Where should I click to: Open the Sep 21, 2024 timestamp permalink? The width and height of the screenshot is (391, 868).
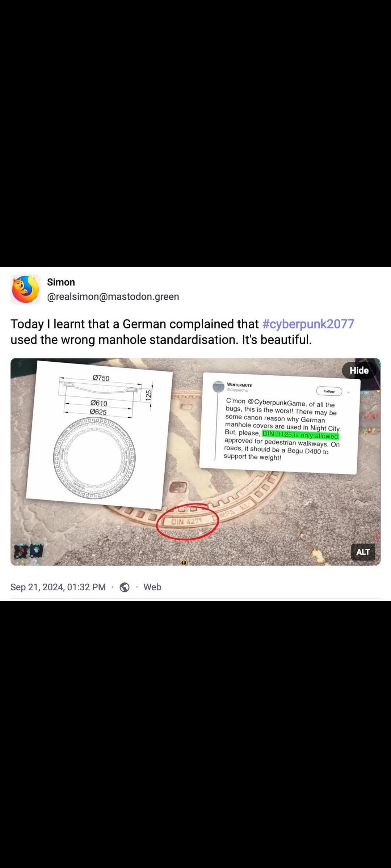tap(58, 587)
